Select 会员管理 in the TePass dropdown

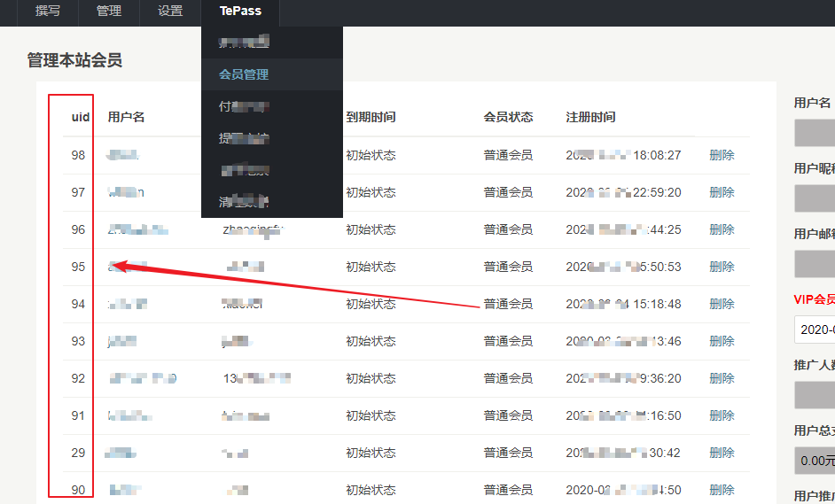tap(244, 74)
